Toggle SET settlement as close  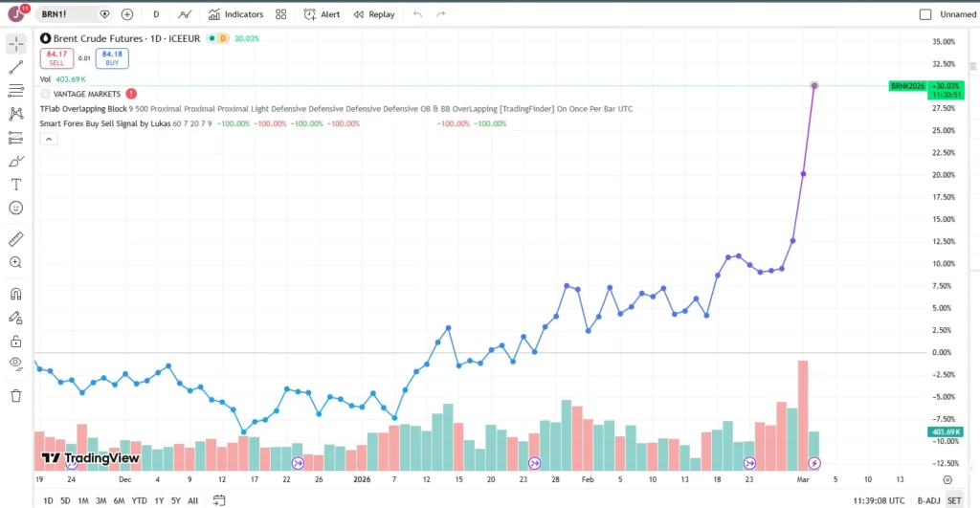tap(954, 500)
